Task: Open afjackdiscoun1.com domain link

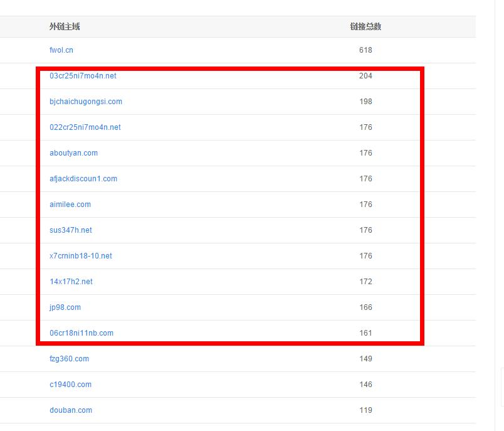Action: click(83, 179)
